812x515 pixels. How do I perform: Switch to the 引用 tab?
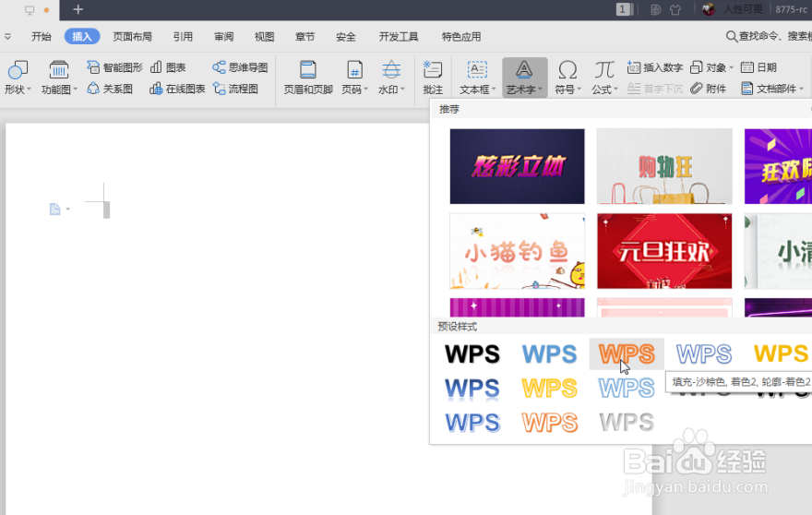click(x=183, y=36)
